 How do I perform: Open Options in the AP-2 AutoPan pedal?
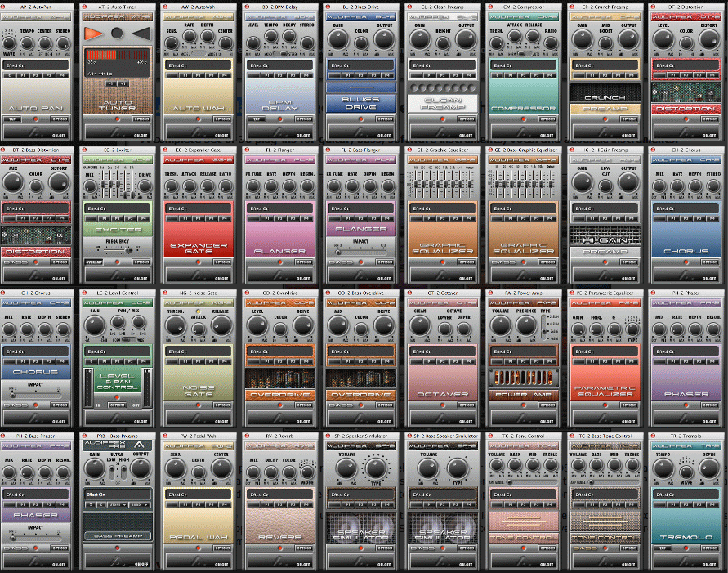tap(60, 119)
